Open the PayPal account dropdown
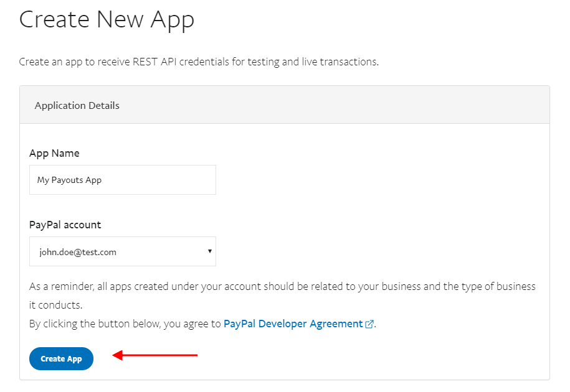570x392 pixels. [123, 251]
